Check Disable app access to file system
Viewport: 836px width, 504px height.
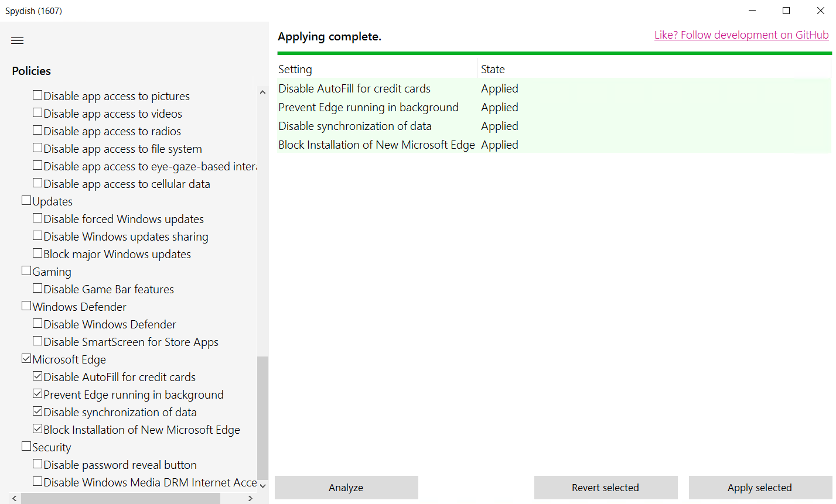coord(37,148)
